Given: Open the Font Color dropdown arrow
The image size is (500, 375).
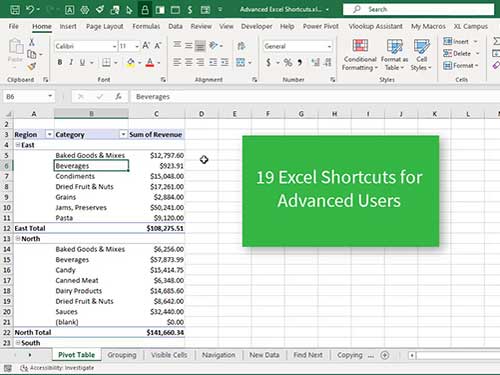Looking at the screenshot, I should (159, 63).
